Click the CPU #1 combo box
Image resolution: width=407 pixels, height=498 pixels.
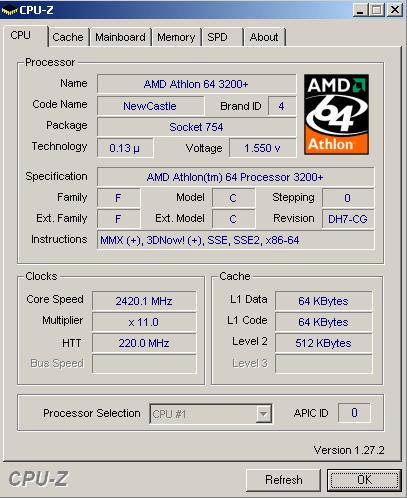pos(211,414)
